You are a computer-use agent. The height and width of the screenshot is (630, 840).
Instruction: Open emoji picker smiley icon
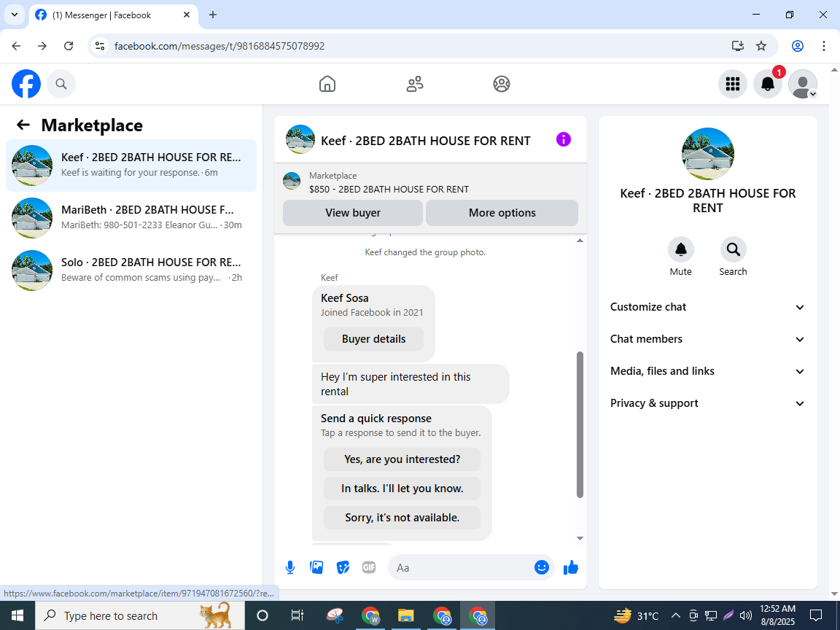click(x=542, y=567)
